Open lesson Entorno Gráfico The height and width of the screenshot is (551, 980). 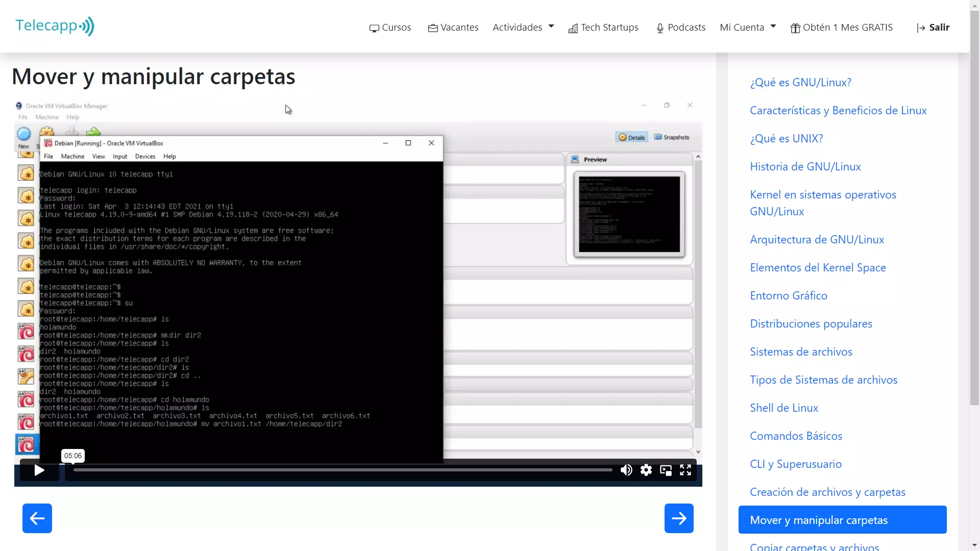[x=789, y=295]
